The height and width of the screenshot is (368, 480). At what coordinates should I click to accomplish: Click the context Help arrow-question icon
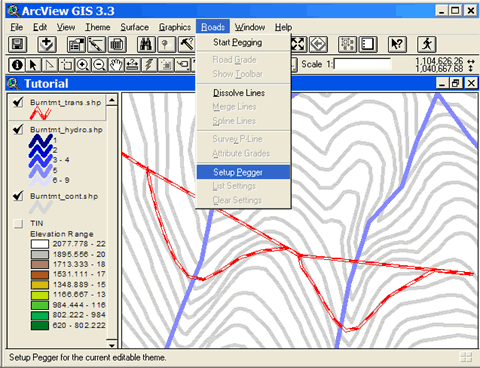[x=397, y=44]
